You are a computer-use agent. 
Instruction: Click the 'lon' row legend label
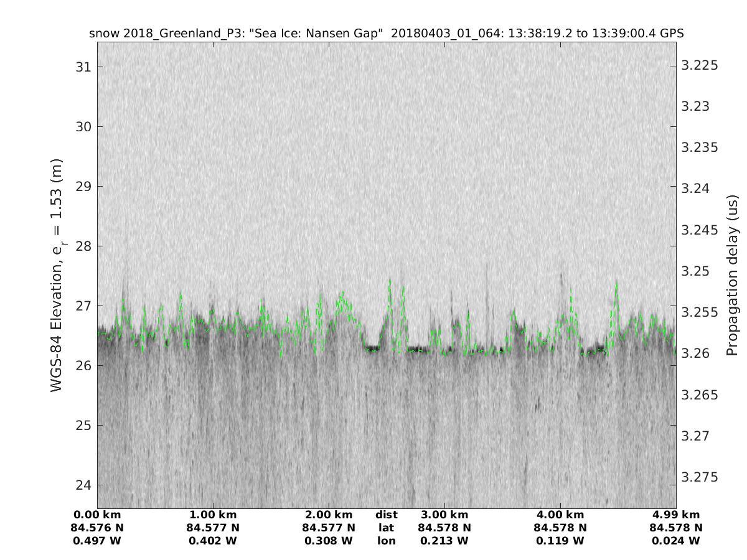point(387,541)
